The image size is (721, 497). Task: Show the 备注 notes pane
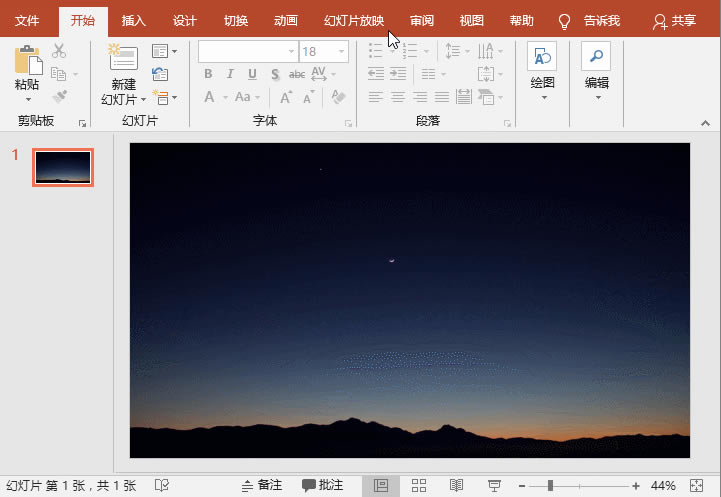261,486
